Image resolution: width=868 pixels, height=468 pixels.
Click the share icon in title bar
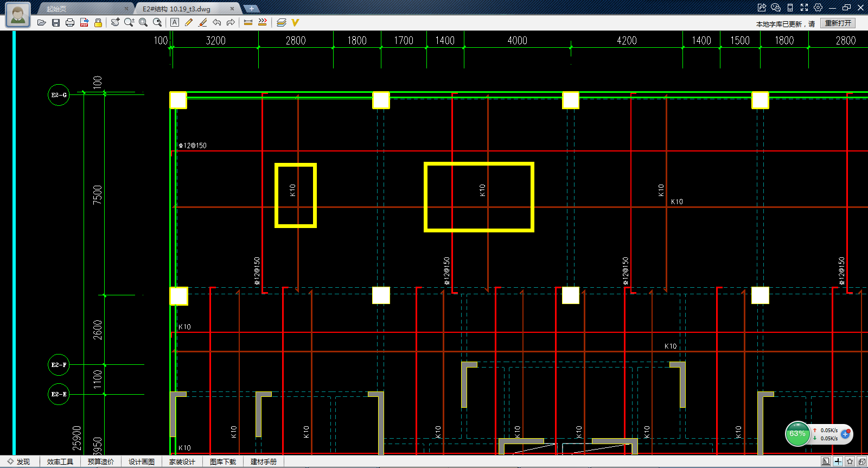tap(762, 8)
